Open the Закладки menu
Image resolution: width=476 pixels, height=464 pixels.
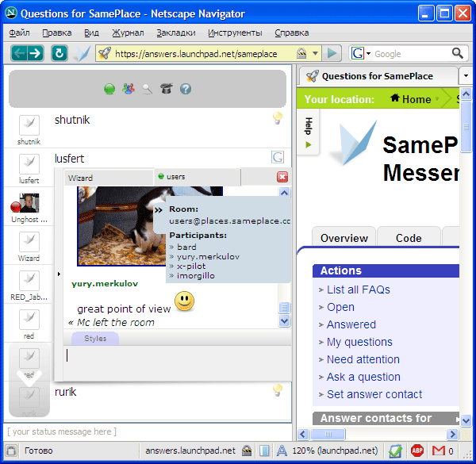coord(176,33)
